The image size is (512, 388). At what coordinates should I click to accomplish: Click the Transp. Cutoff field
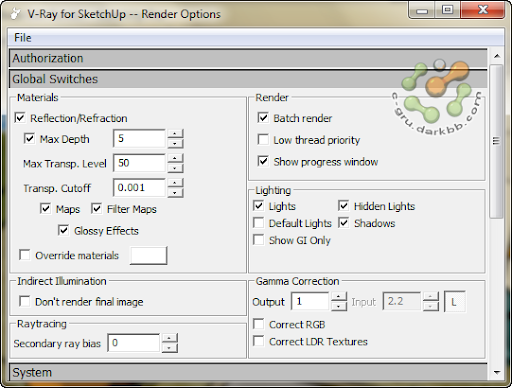tap(139, 188)
